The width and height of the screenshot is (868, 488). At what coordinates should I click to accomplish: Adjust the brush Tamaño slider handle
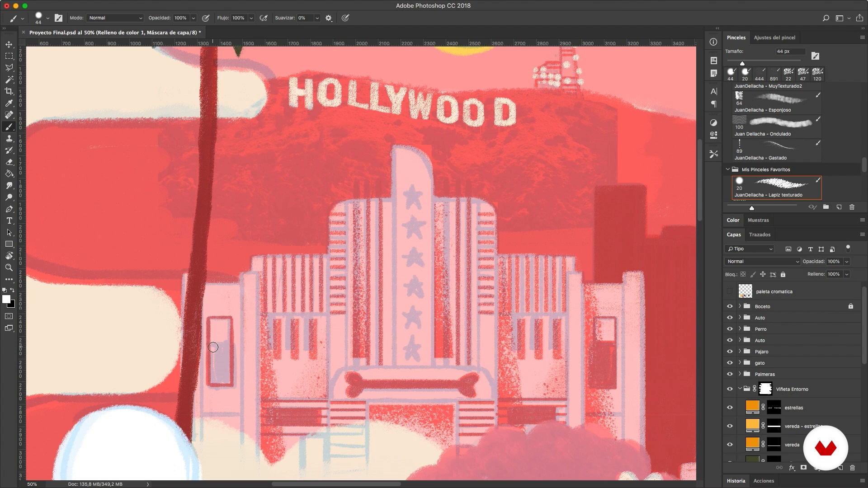click(x=742, y=63)
